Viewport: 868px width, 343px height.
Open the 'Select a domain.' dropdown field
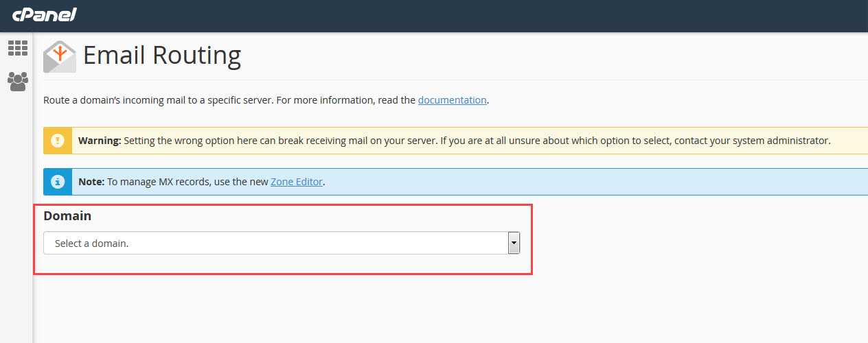tap(275, 243)
